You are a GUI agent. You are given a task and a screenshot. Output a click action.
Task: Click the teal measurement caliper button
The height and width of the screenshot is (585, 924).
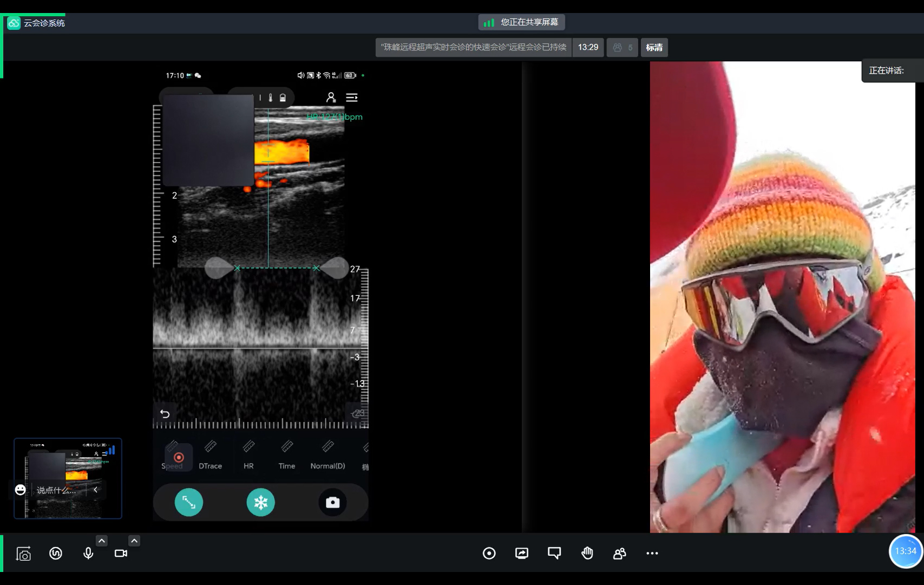(189, 503)
